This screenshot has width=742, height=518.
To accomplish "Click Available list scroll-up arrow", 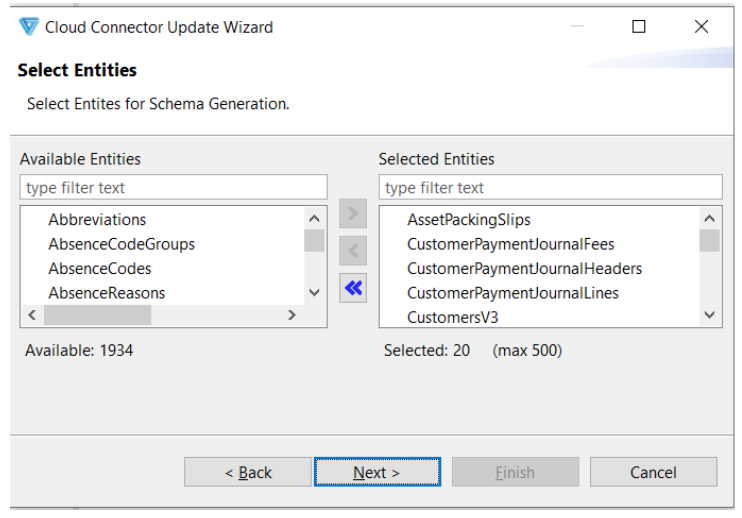I will [x=314, y=219].
